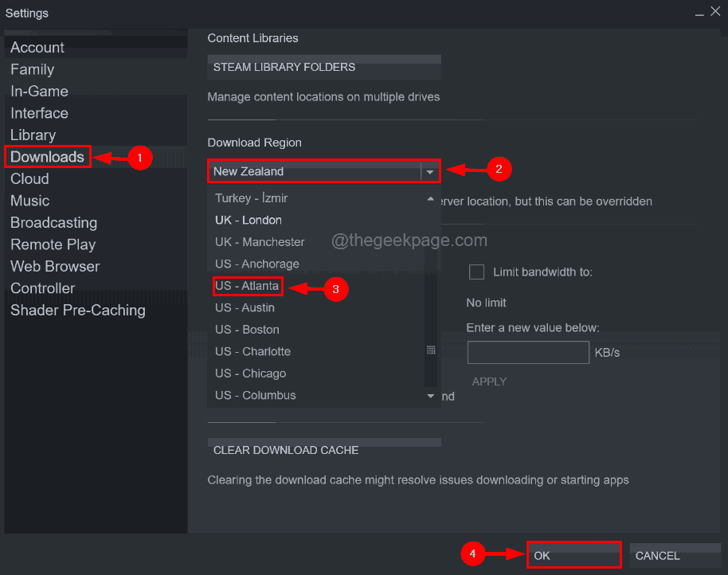Viewport: 728px width, 575px height.
Task: Confirm settings with the OK button
Action: tap(573, 555)
